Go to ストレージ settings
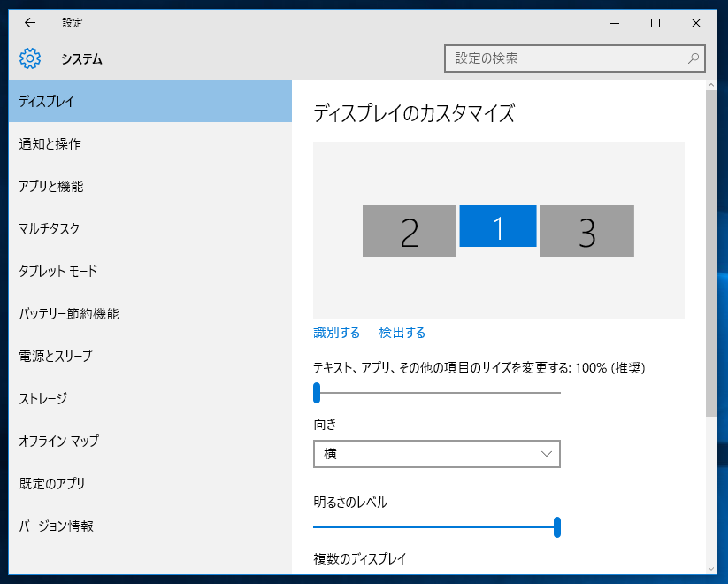 (150, 398)
